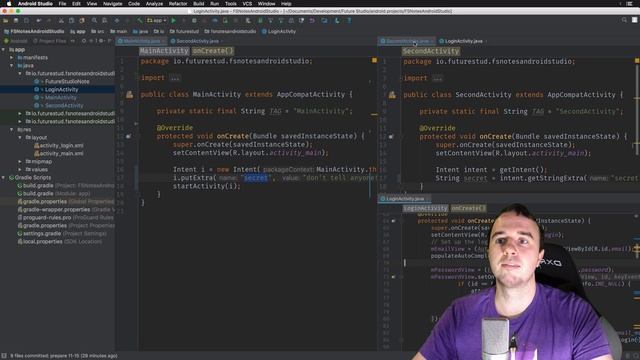Expand folded imports in MainActivity editor

(175, 78)
